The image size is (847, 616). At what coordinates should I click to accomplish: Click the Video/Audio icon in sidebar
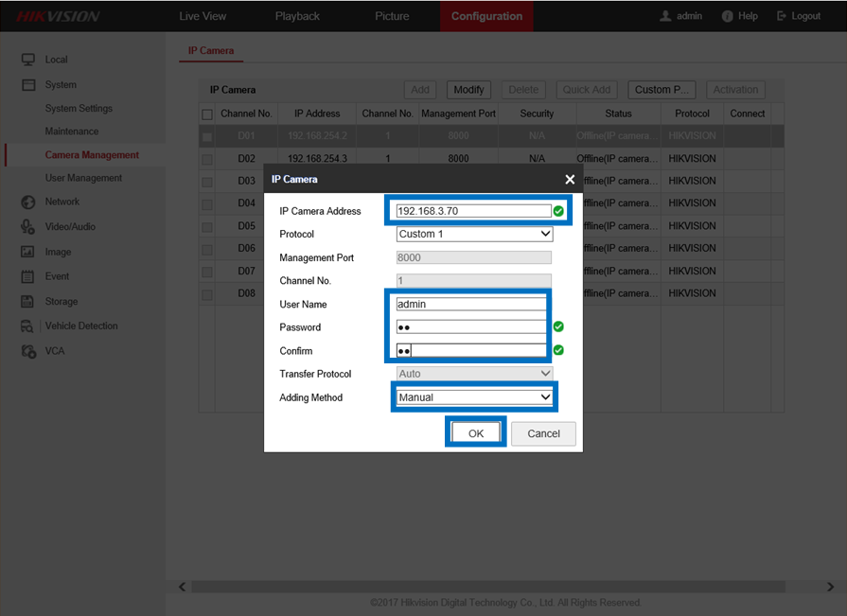[x=27, y=227]
